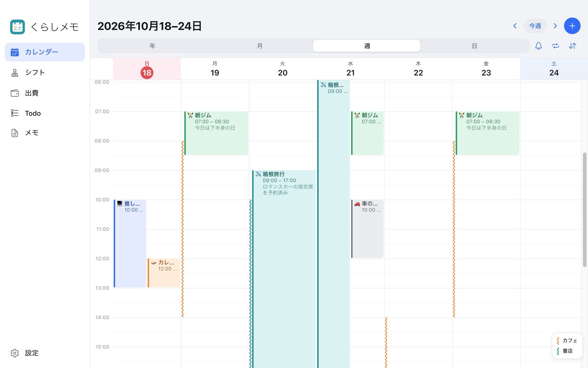Image resolution: width=588 pixels, height=368 pixels.
Task: Click the カフェ legend entry
Action: click(567, 340)
